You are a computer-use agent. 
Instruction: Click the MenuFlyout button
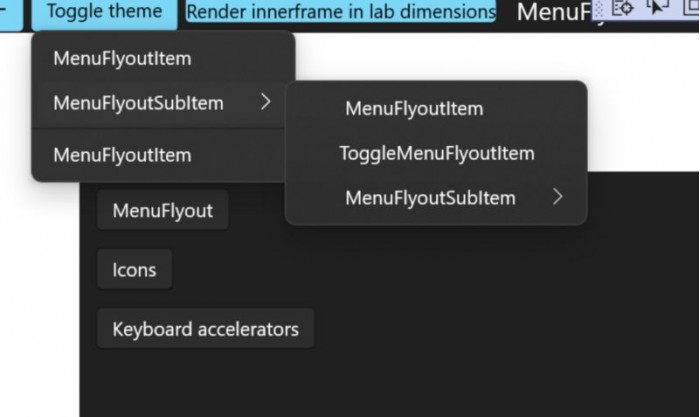tap(162, 211)
